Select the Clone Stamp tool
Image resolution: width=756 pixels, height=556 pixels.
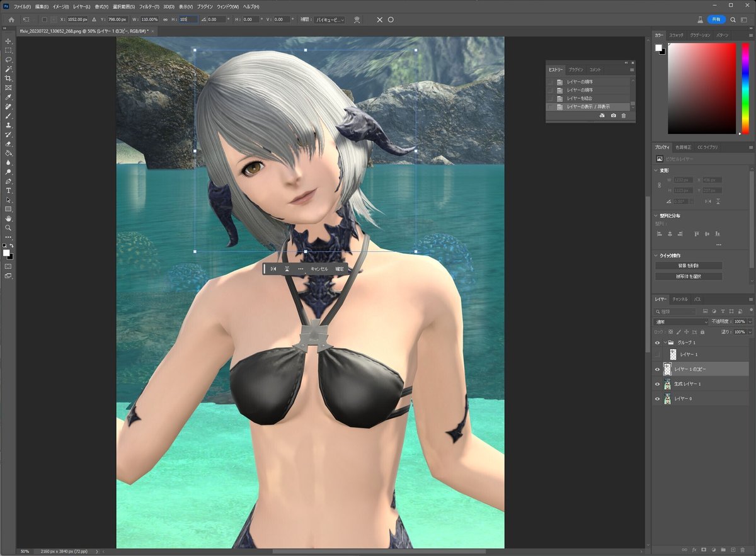[8, 125]
